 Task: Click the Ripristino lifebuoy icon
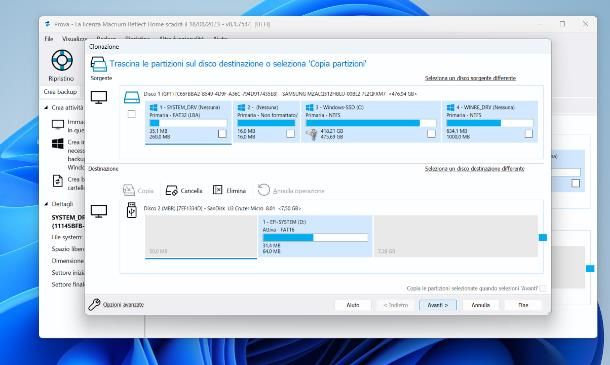[x=61, y=60]
